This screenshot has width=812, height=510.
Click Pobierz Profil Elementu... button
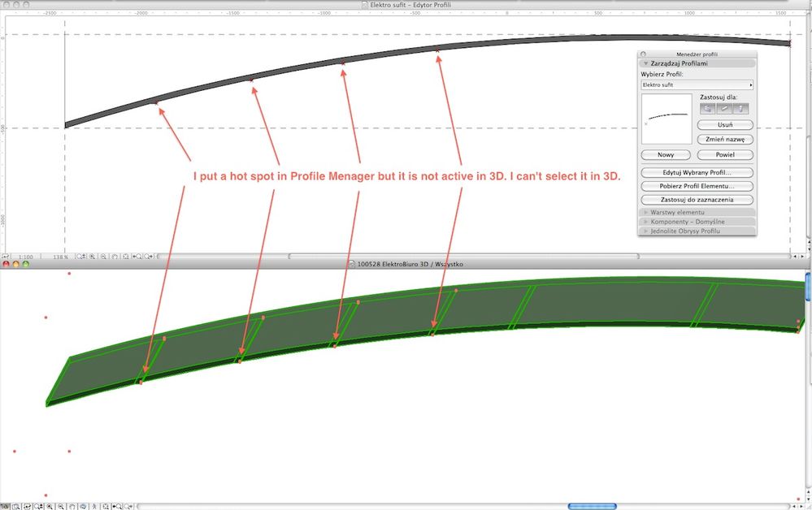(x=697, y=186)
